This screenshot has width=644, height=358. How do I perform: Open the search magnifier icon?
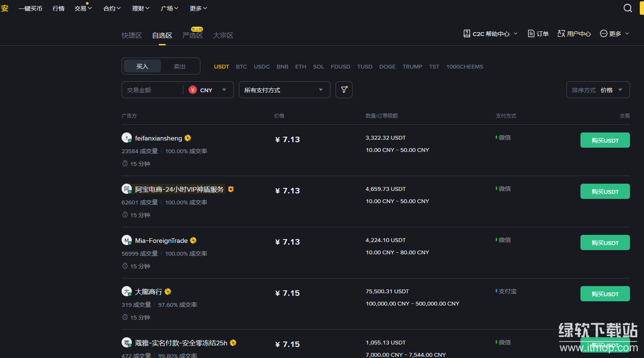click(628, 8)
